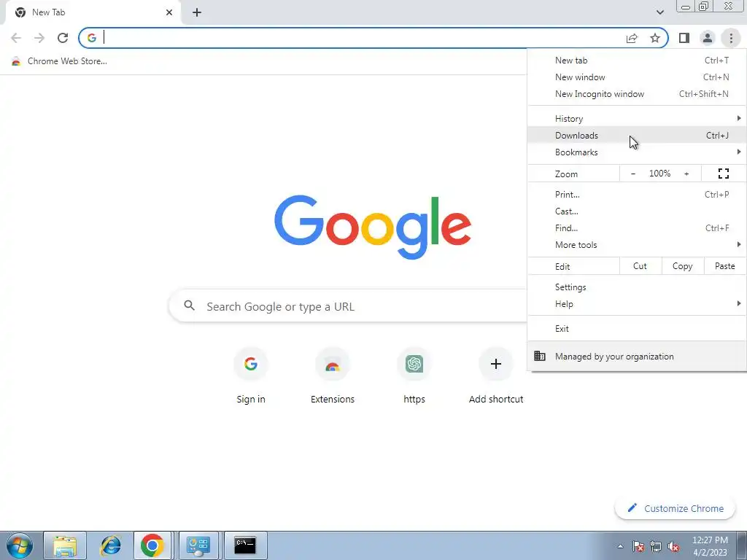Click the fullscreen icon in Zoom row
The image size is (747, 560).
723,174
